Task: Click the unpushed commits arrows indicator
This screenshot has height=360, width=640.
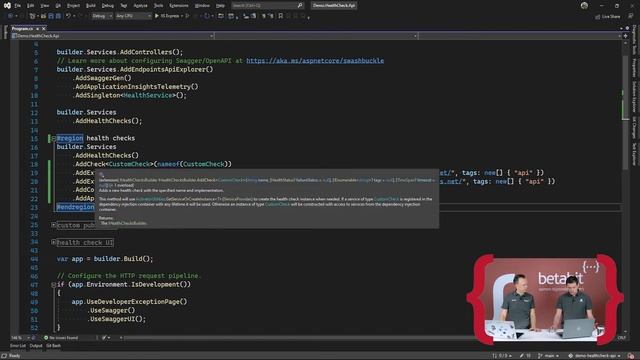Action: tap(502, 356)
